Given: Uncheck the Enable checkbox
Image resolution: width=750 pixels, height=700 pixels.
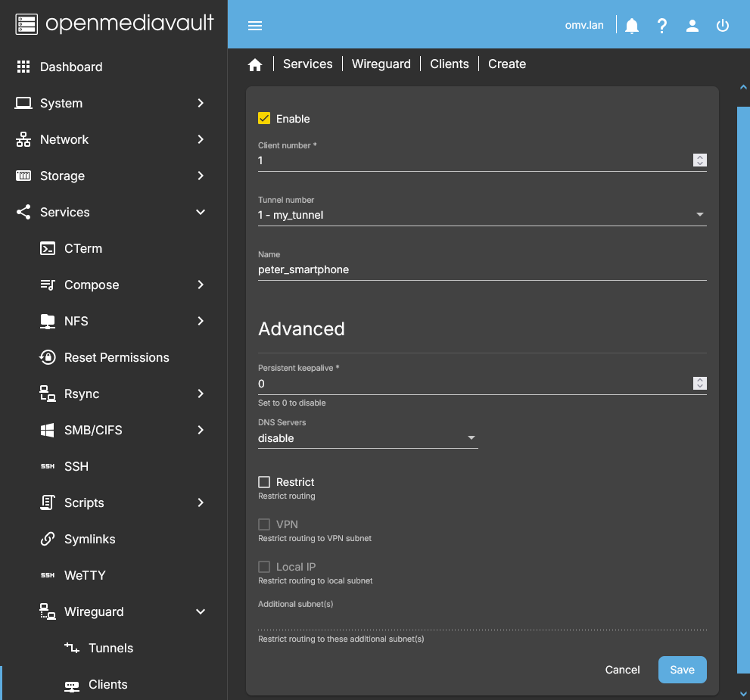Looking at the screenshot, I should click(264, 118).
